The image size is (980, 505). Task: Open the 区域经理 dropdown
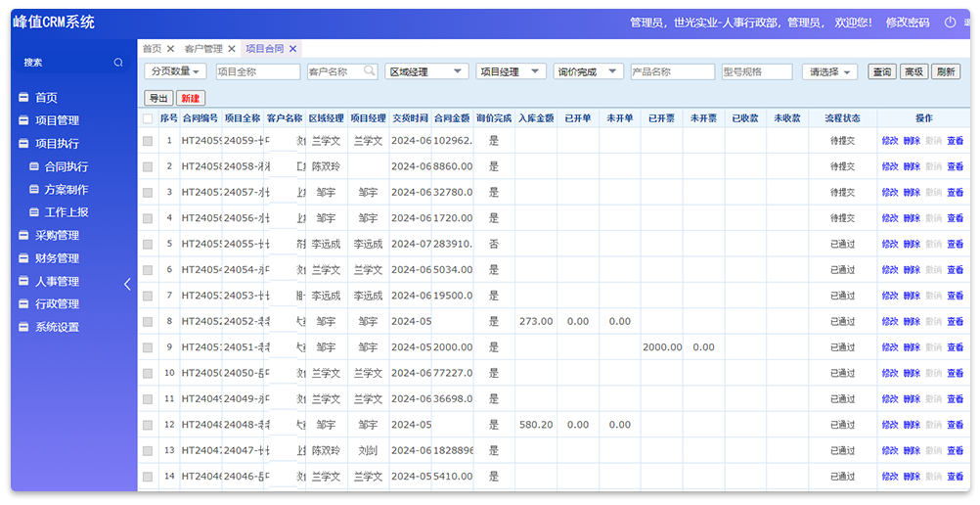coord(426,71)
